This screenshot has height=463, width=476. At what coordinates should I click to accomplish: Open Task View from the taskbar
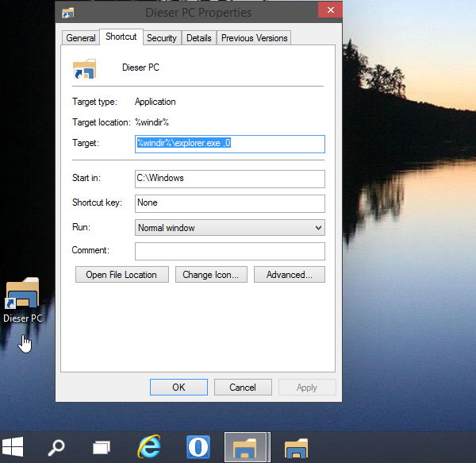(x=102, y=447)
